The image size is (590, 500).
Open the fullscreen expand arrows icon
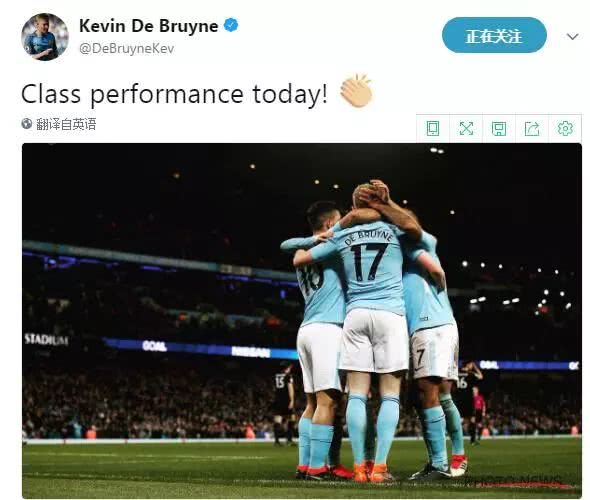pos(466,129)
